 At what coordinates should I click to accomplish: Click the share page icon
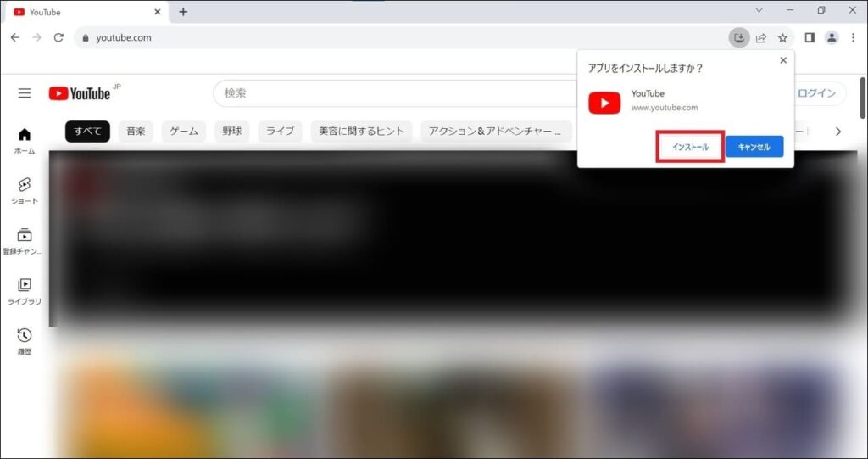click(x=761, y=37)
